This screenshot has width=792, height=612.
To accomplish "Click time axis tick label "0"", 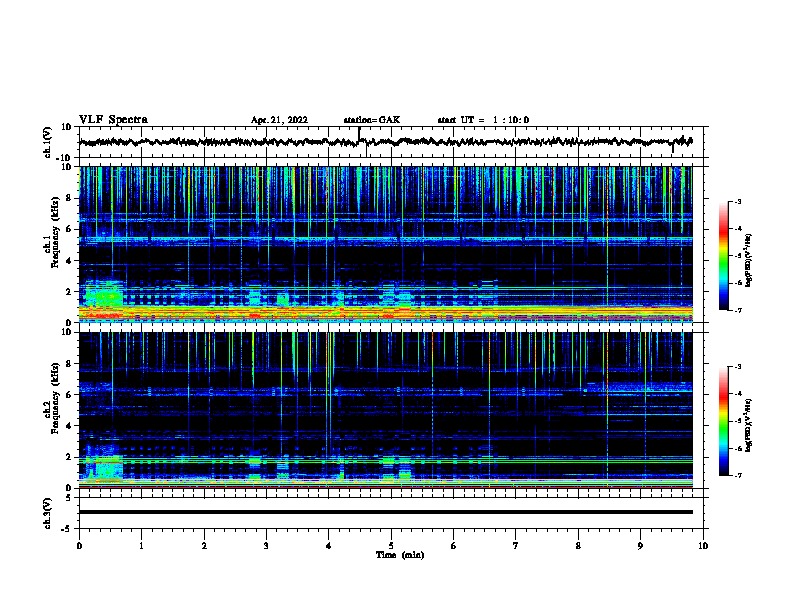I will click(x=79, y=545).
